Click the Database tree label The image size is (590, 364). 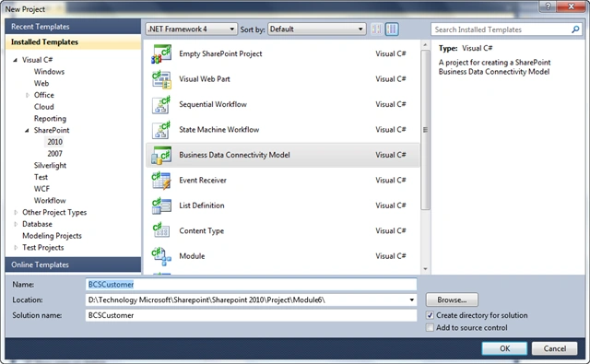[x=37, y=224]
